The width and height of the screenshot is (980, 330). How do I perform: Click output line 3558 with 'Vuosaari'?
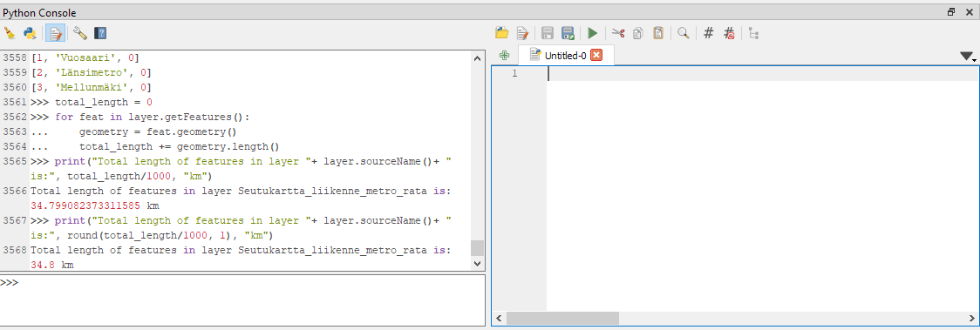(85, 57)
